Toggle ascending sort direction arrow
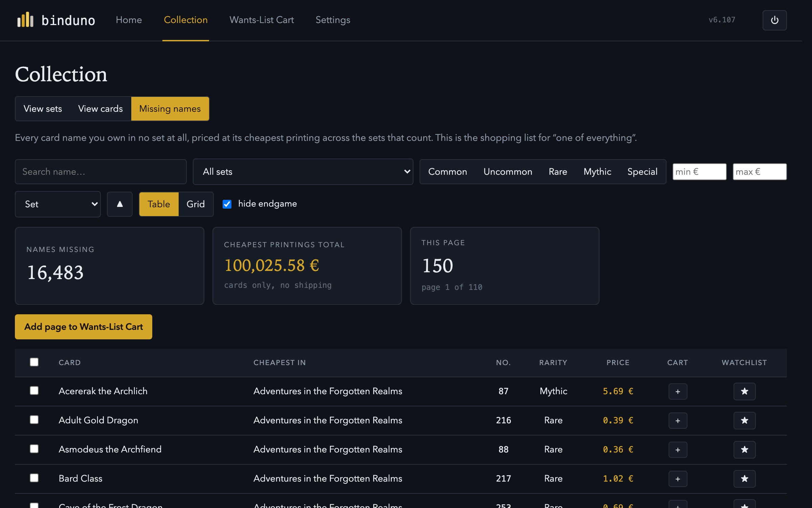This screenshot has width=812, height=508. (x=120, y=204)
